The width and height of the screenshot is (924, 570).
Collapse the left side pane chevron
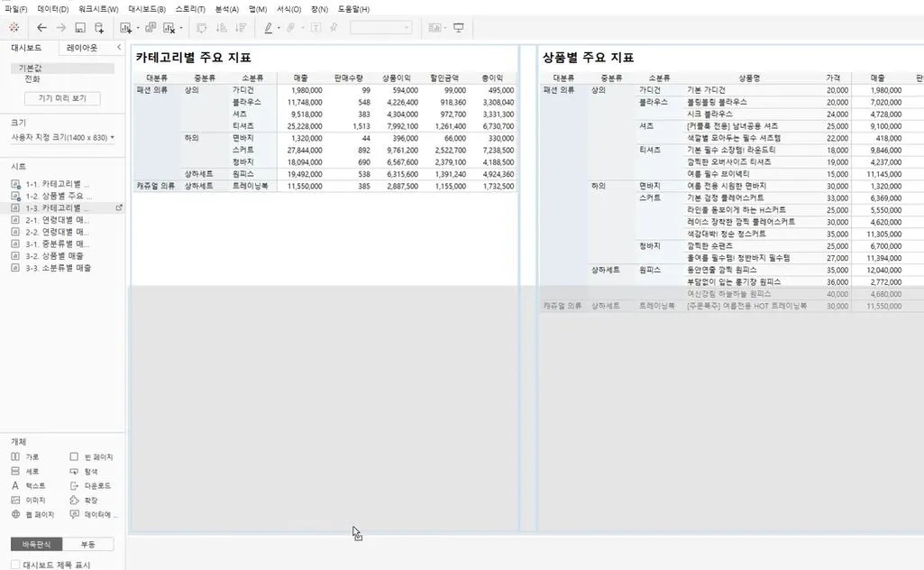(x=119, y=47)
